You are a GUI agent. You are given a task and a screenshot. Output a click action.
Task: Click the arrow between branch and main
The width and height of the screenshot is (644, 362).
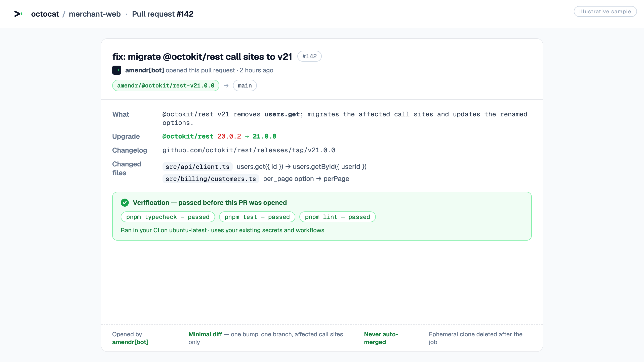(226, 85)
